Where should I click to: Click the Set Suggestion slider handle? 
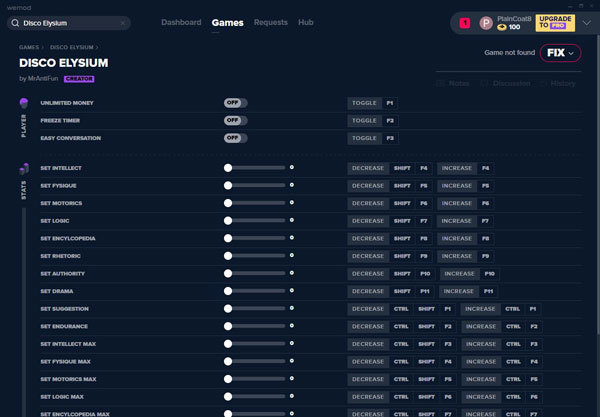(228, 309)
